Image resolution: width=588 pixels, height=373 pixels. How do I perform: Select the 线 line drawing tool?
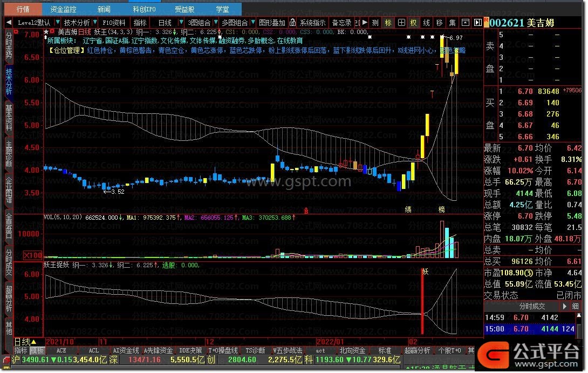[426, 23]
